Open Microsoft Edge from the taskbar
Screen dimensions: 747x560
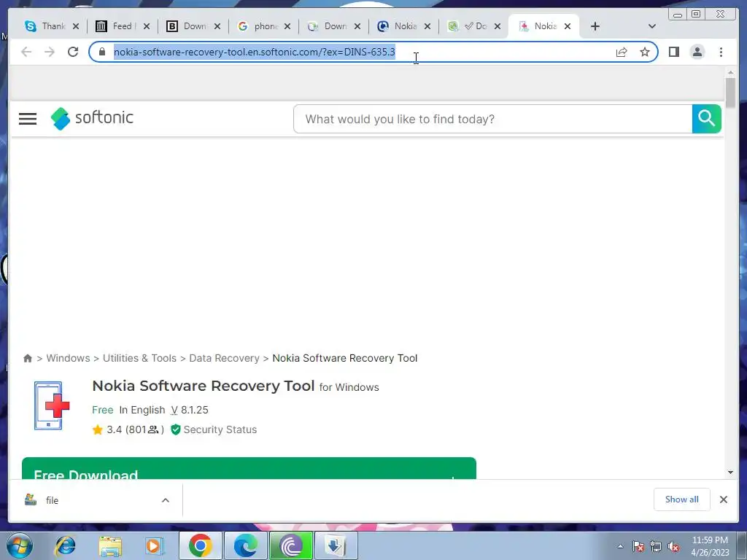246,545
